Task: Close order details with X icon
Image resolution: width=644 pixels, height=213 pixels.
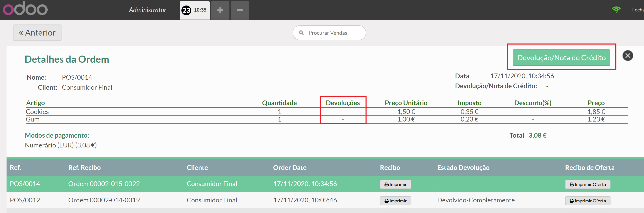Action: (627, 56)
